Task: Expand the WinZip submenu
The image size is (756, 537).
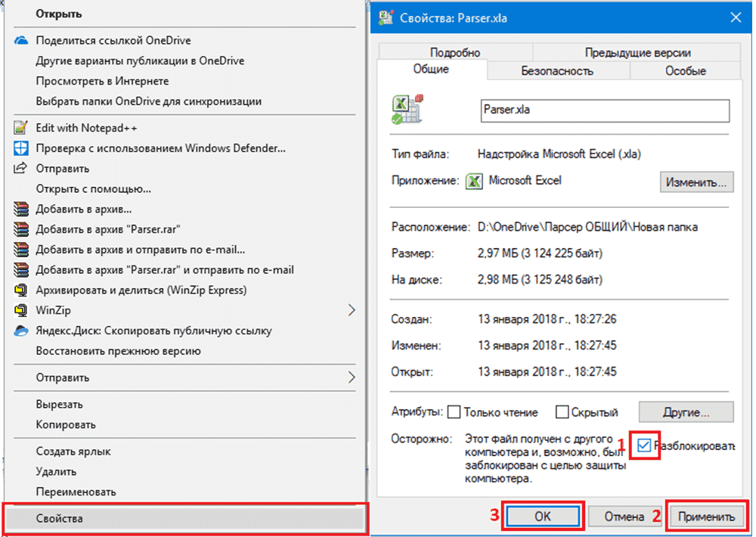Action: coord(352,310)
